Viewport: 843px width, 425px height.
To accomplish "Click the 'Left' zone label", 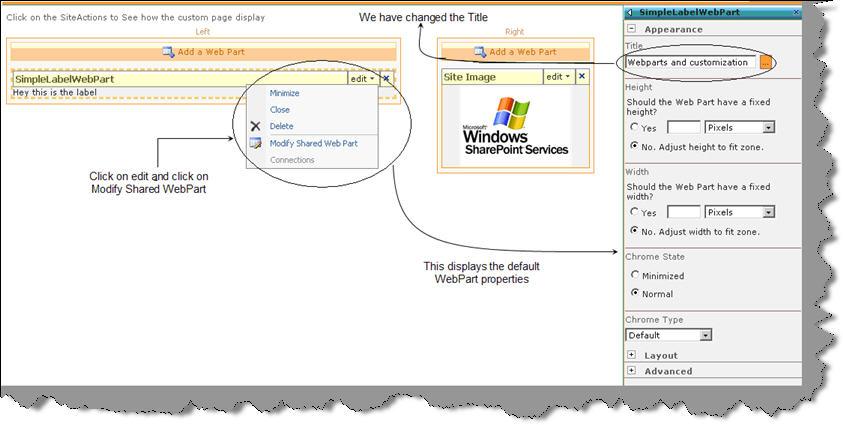I will point(203,32).
